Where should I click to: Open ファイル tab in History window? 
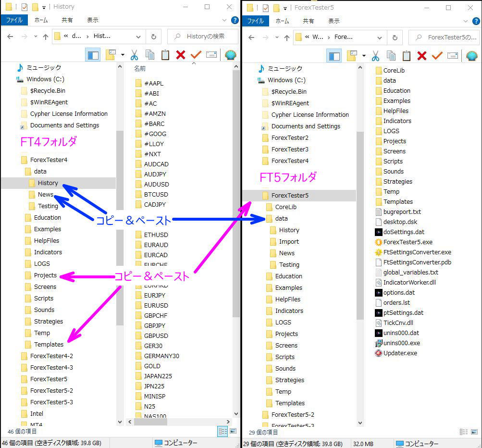[x=14, y=20]
